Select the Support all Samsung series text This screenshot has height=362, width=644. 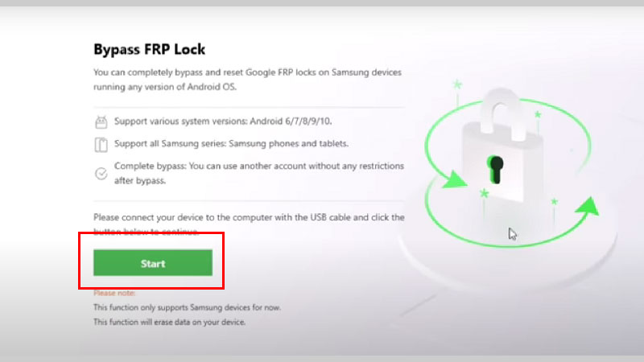[231, 144]
